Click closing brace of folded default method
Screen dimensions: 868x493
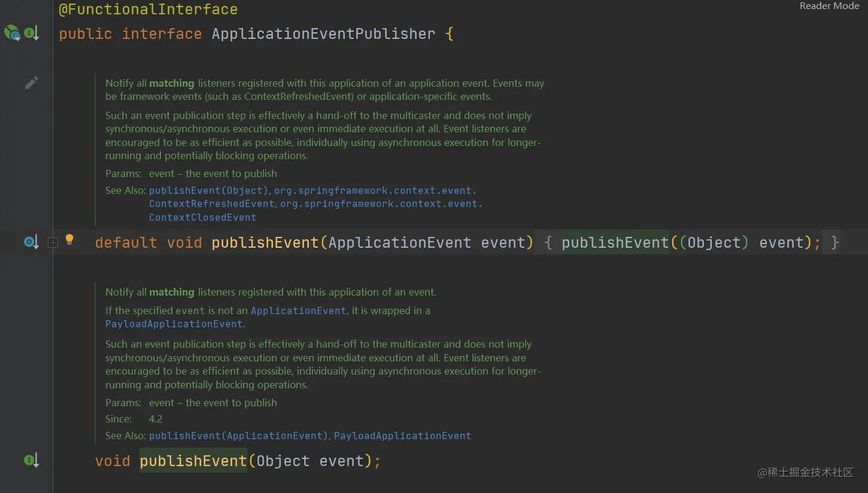point(835,242)
